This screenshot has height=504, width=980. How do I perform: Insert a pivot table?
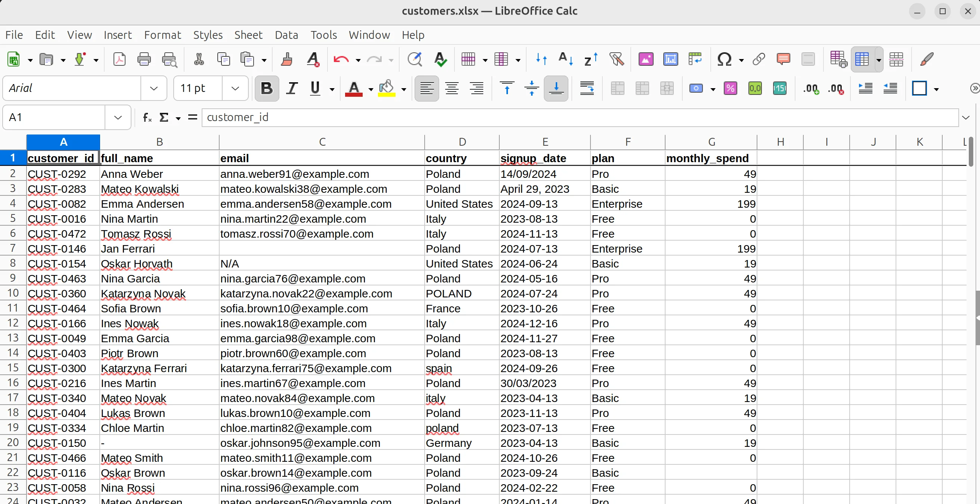point(695,59)
